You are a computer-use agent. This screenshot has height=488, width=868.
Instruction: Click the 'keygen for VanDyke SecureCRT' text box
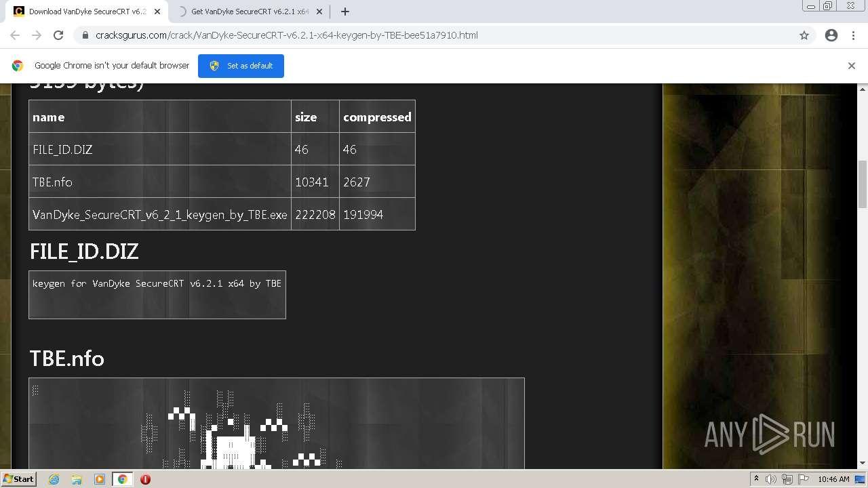point(157,295)
